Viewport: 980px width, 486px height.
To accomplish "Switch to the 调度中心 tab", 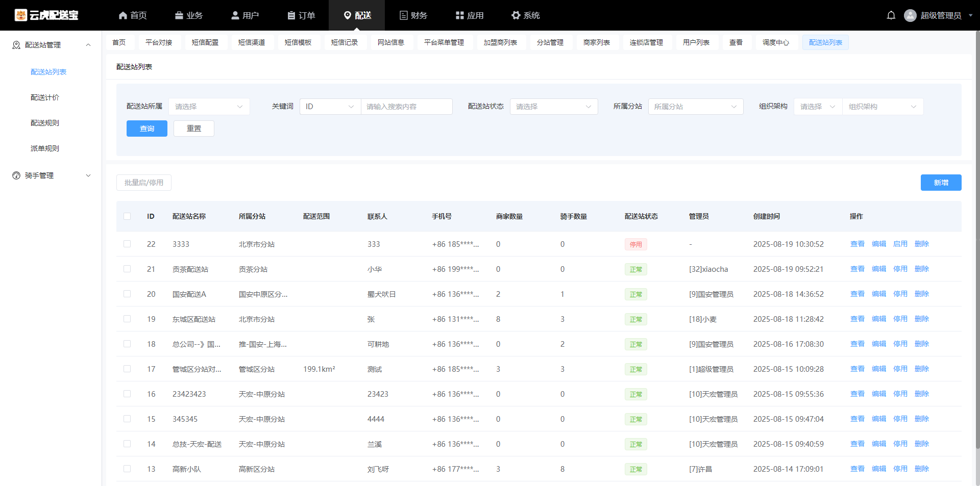I will click(775, 42).
